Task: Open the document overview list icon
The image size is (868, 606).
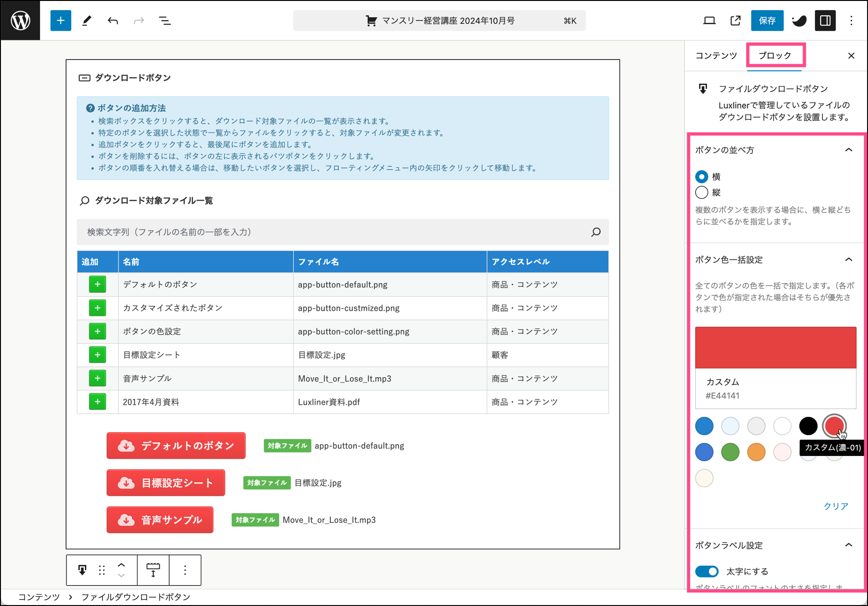Action: pyautogui.click(x=165, y=20)
